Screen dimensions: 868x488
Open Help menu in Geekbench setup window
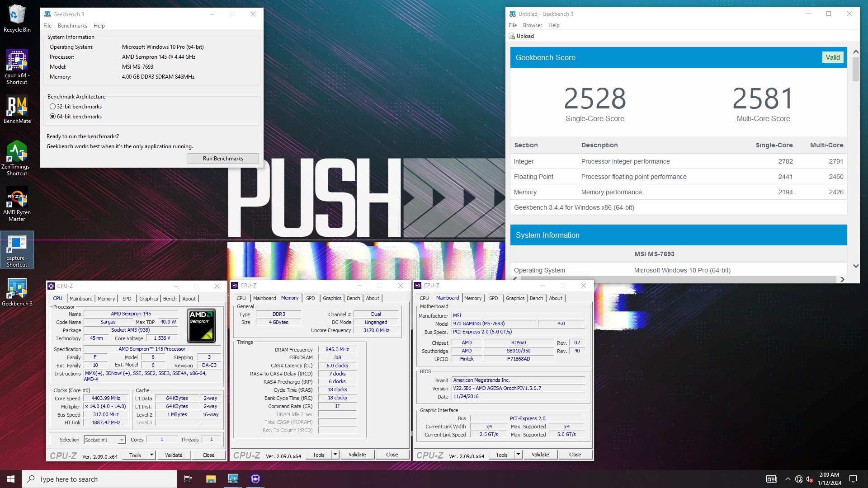tap(99, 26)
